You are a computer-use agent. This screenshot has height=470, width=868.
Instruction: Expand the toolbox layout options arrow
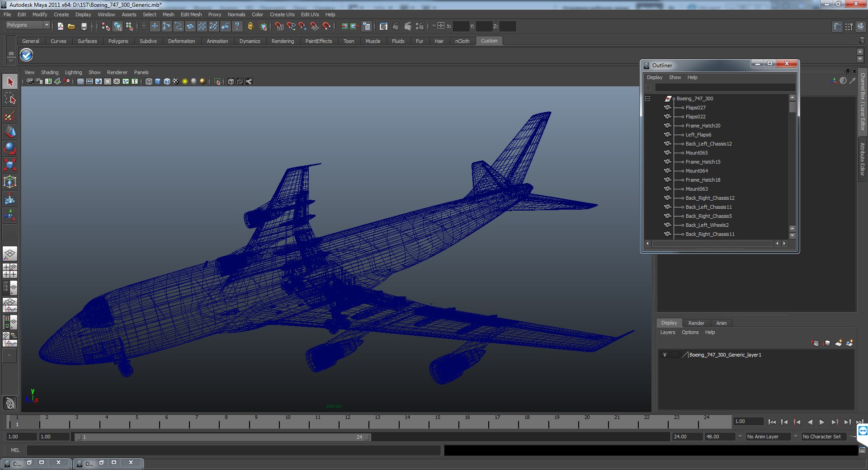coord(10,355)
